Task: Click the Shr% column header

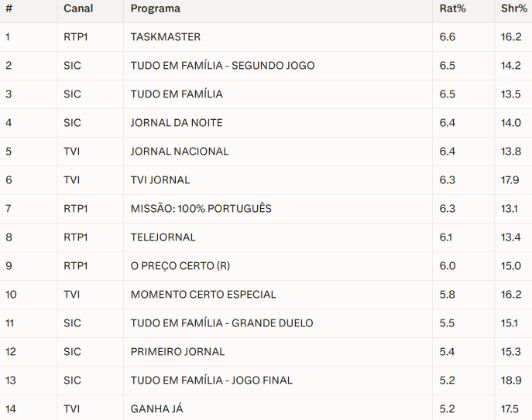Action: pyautogui.click(x=513, y=9)
